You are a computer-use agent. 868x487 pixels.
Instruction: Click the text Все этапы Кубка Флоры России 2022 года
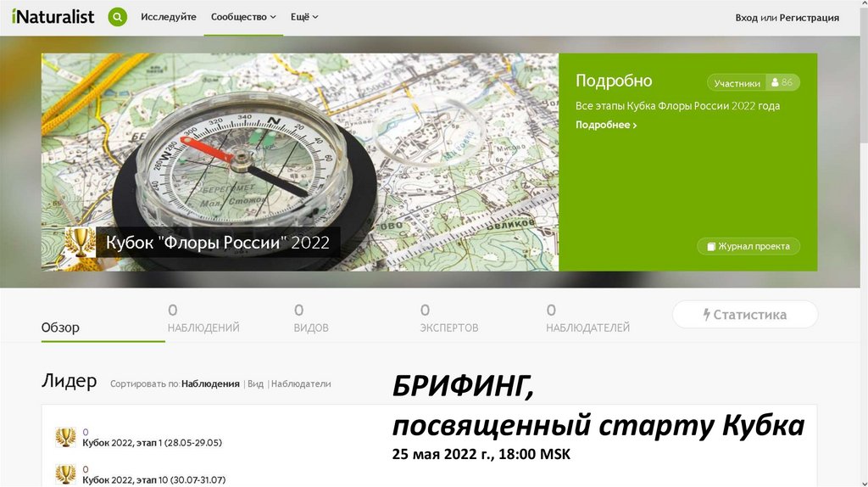point(677,106)
